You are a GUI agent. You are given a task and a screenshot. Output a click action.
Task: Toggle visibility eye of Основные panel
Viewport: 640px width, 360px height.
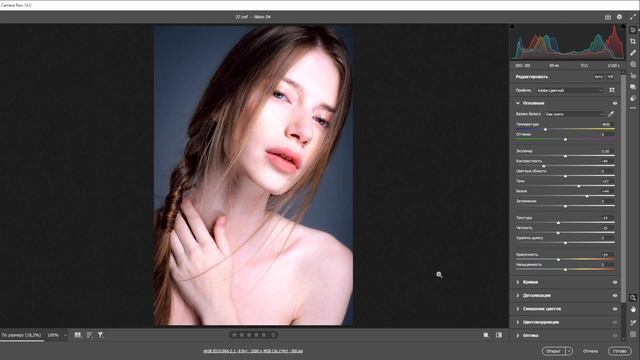point(615,103)
